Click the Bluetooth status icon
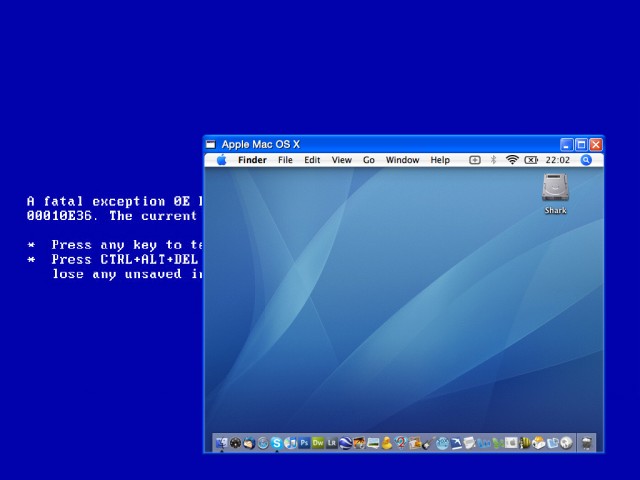The height and width of the screenshot is (480, 640). pyautogui.click(x=493, y=160)
